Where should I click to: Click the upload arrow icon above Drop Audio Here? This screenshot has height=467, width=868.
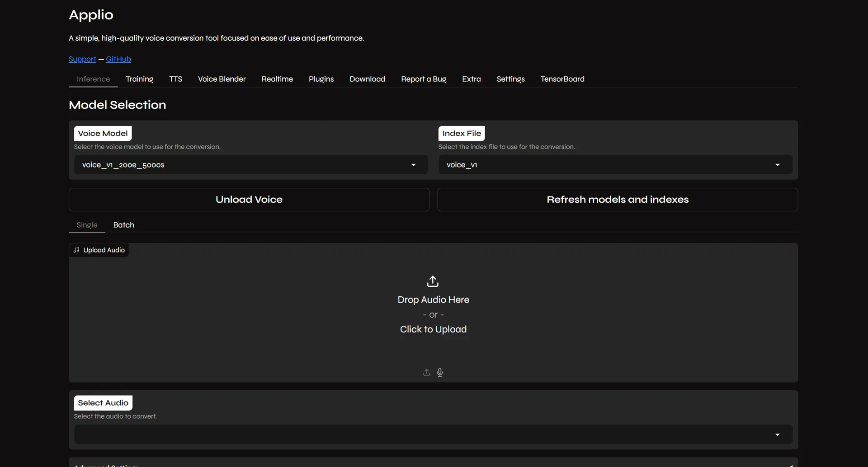click(433, 281)
